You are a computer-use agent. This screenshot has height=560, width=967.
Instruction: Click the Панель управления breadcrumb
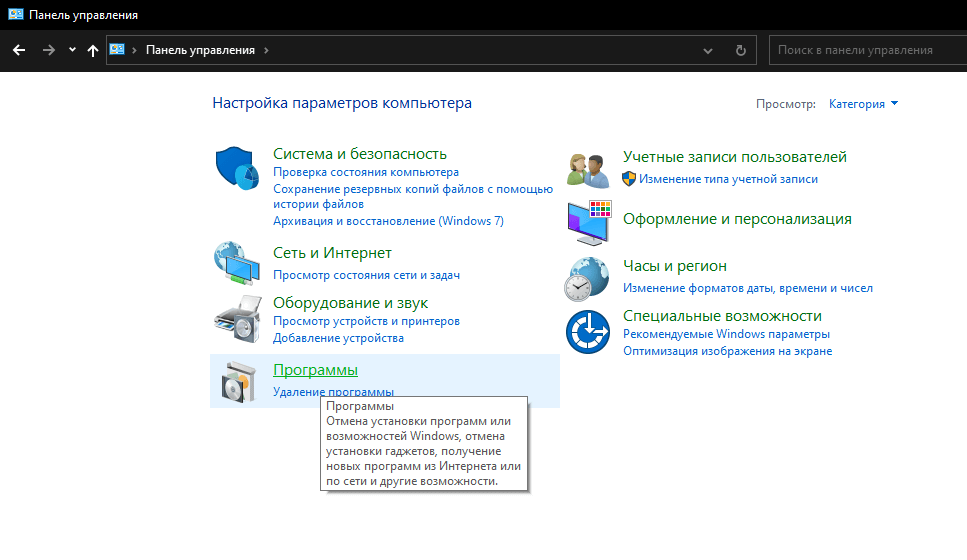pos(200,50)
